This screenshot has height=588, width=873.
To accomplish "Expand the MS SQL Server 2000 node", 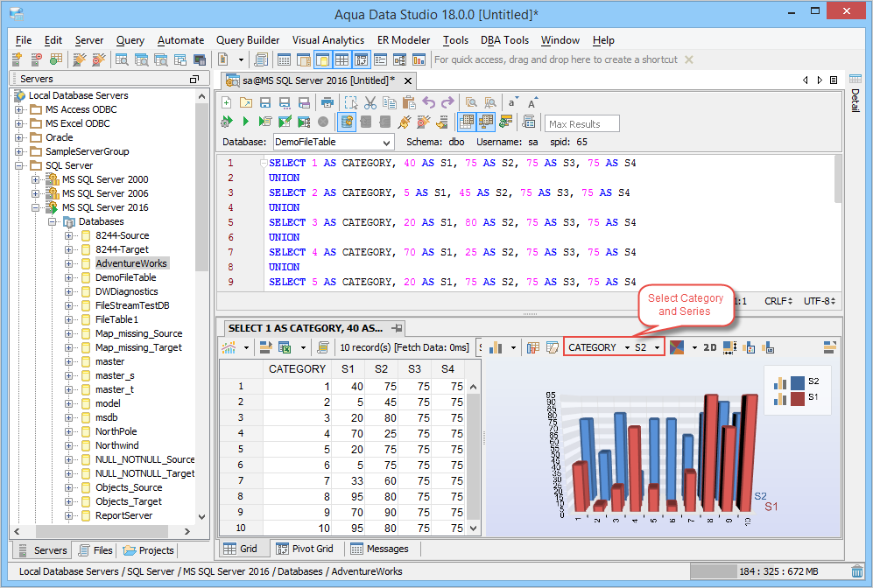I will point(36,179).
